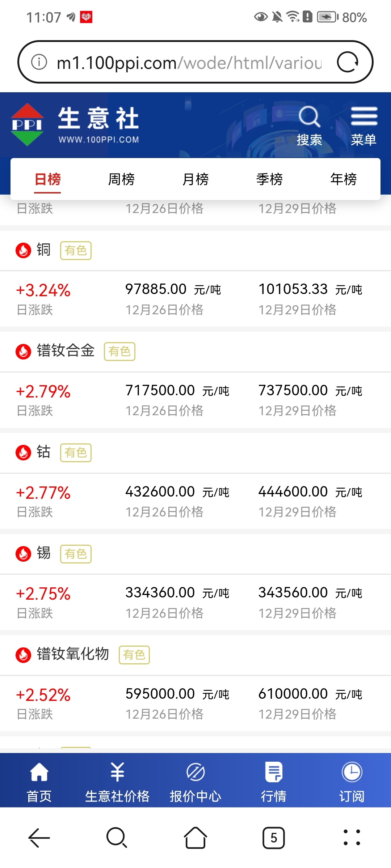Image resolution: width=391 pixels, height=868 pixels.
Task: Switch to 月榜 tab
Action: click(195, 179)
